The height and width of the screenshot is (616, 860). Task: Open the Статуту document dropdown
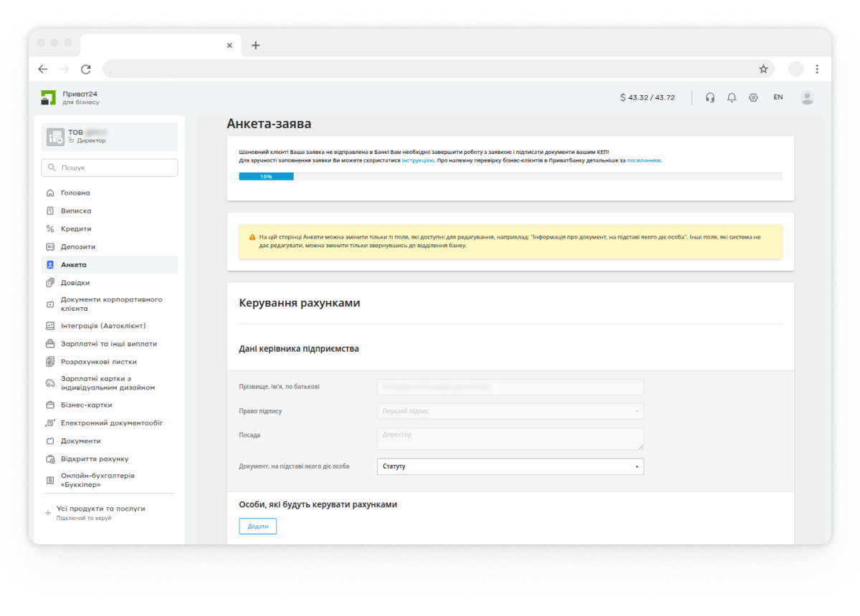pyautogui.click(x=510, y=466)
